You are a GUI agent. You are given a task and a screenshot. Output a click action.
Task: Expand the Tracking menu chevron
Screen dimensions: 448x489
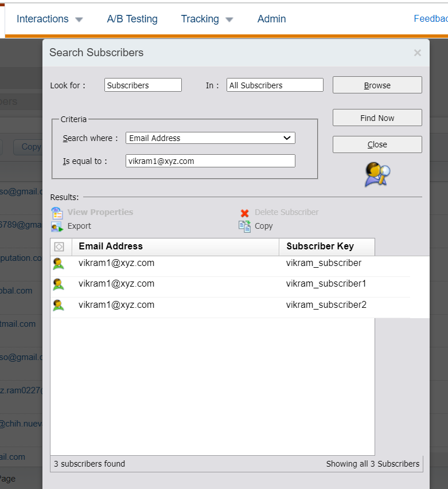pos(230,19)
